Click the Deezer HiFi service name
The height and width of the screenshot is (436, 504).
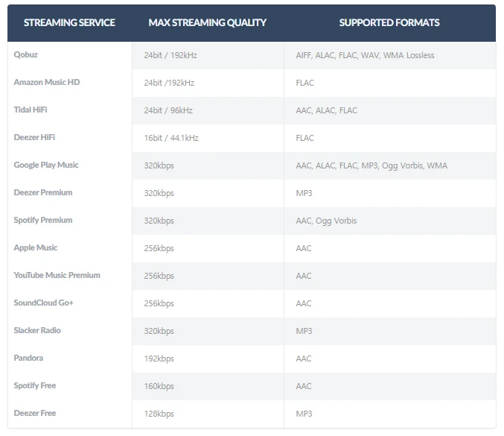34,137
